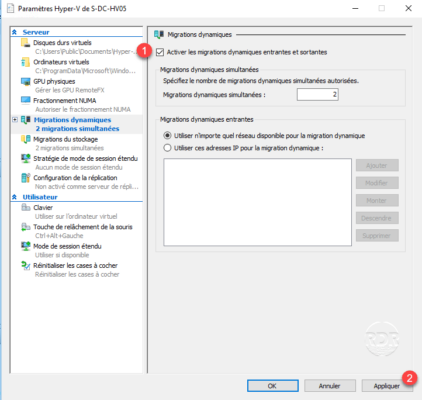
Task: Select Migrations du stockage entry
Action: click(65, 139)
